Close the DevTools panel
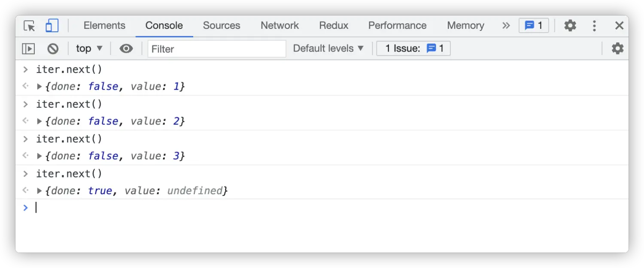 point(619,26)
